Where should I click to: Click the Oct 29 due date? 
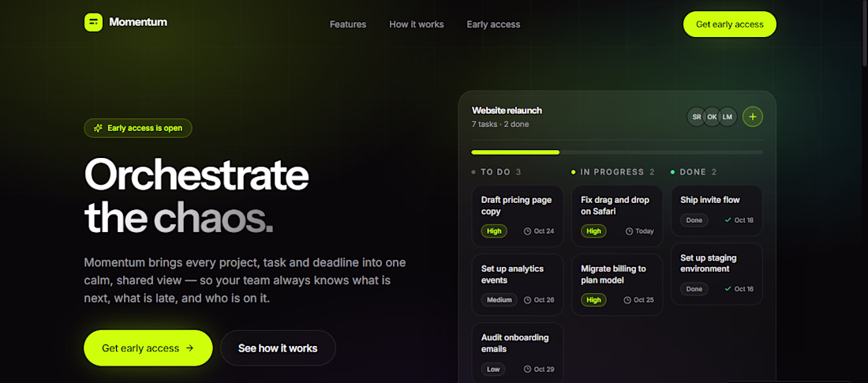coord(544,369)
